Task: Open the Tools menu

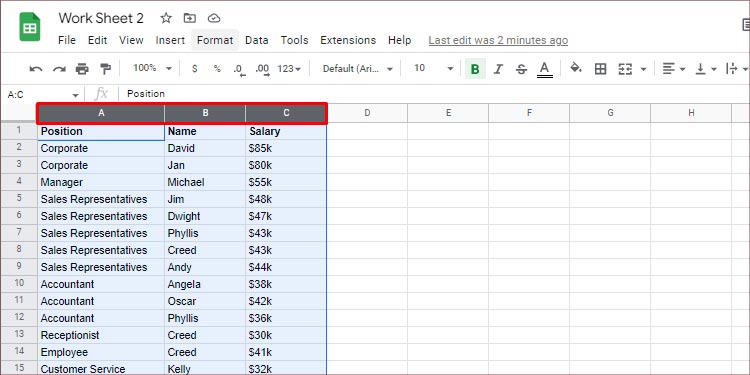Action: 294,40
